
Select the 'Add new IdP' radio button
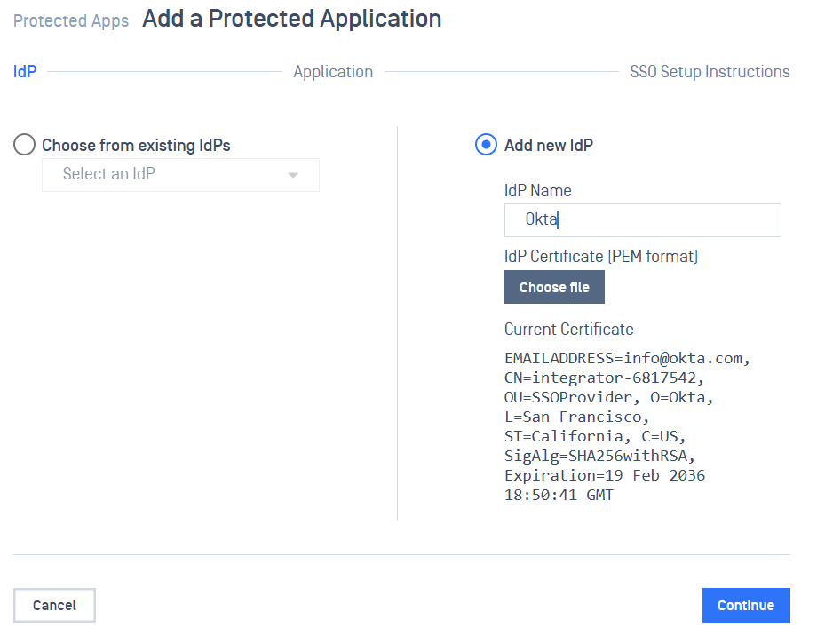point(486,145)
